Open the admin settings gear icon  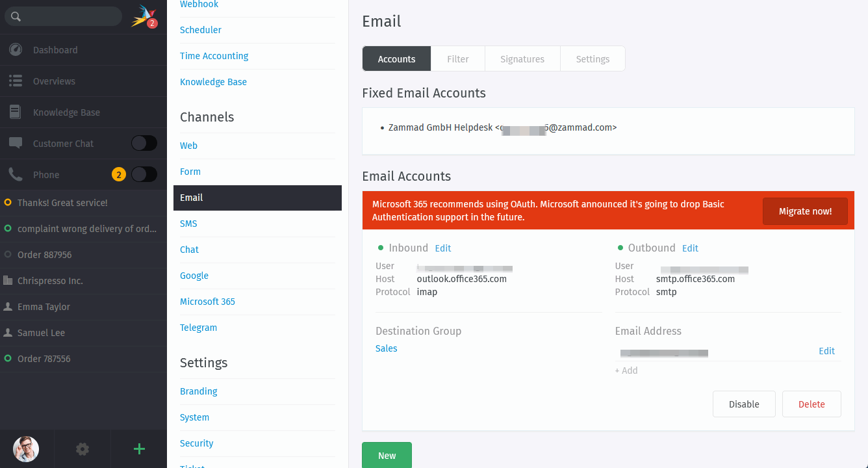83,448
